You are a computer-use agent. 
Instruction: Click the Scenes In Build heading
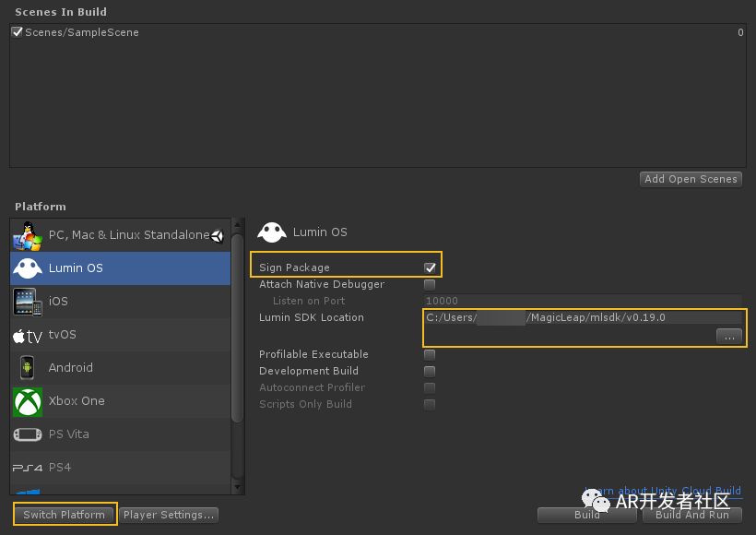point(61,12)
